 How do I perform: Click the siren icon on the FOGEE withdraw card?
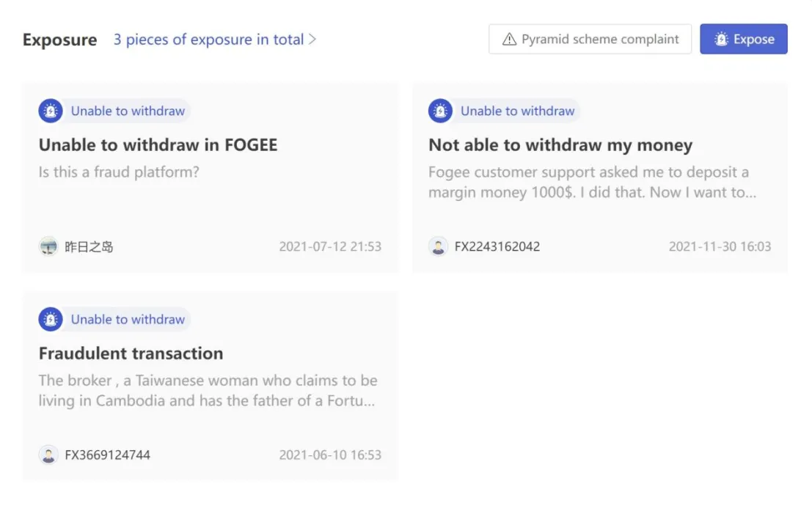[51, 111]
